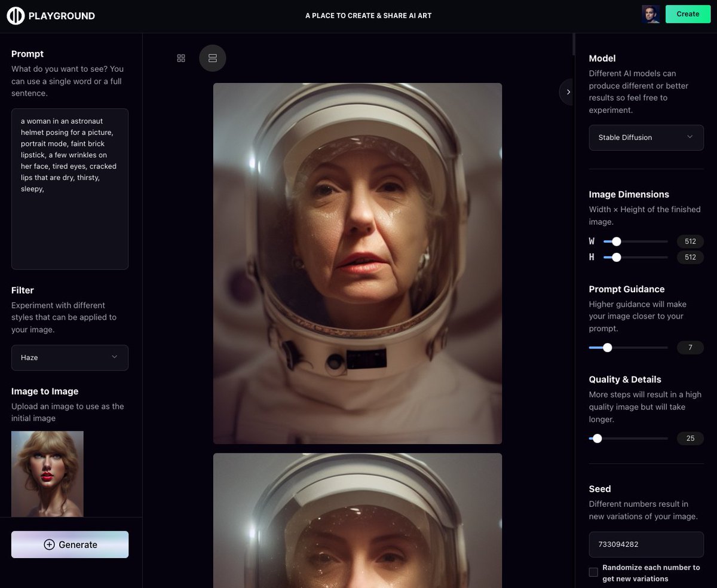The width and height of the screenshot is (717, 588).
Task: Click the Width slider handle
Action: (x=617, y=241)
